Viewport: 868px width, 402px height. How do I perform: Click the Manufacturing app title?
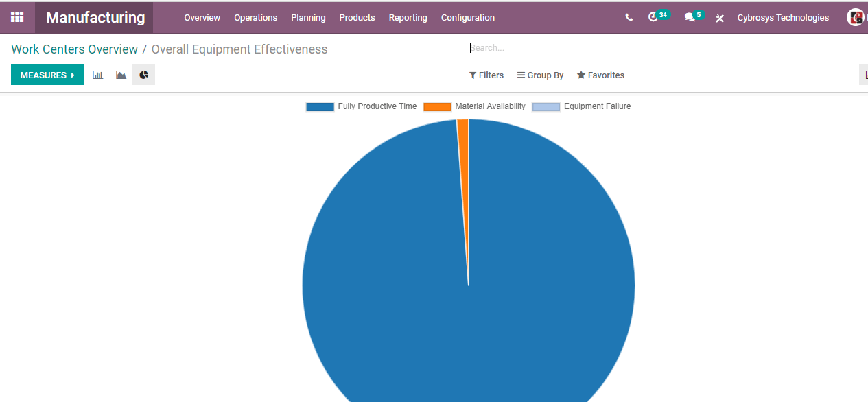(95, 18)
